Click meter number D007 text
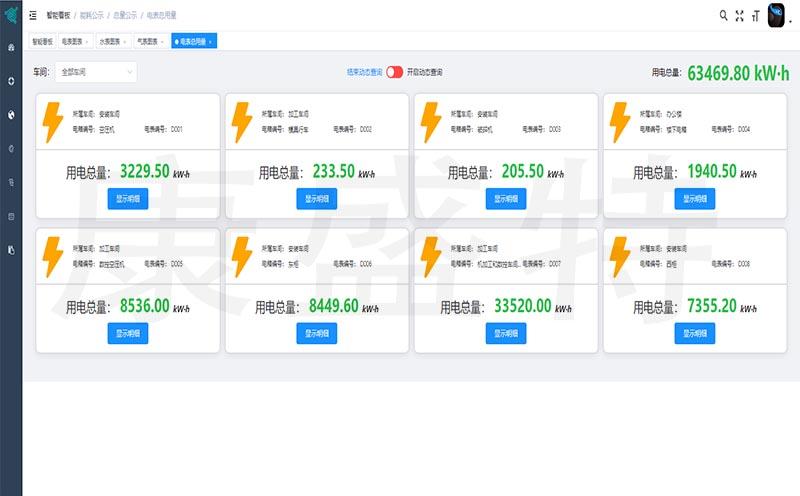The height and width of the screenshot is (496, 800). [555, 264]
